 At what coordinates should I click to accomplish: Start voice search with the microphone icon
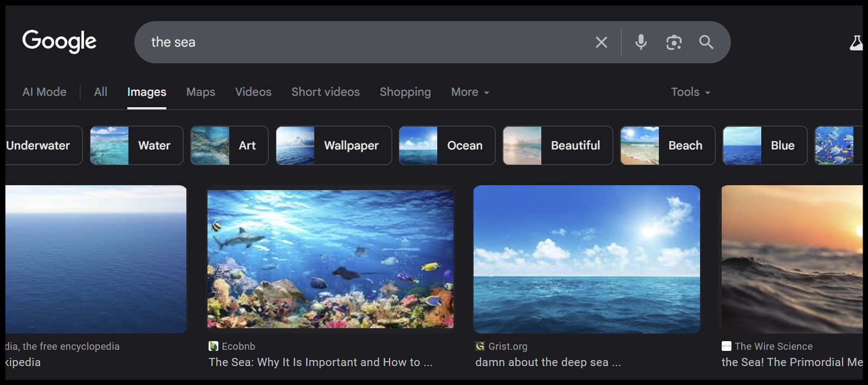641,42
